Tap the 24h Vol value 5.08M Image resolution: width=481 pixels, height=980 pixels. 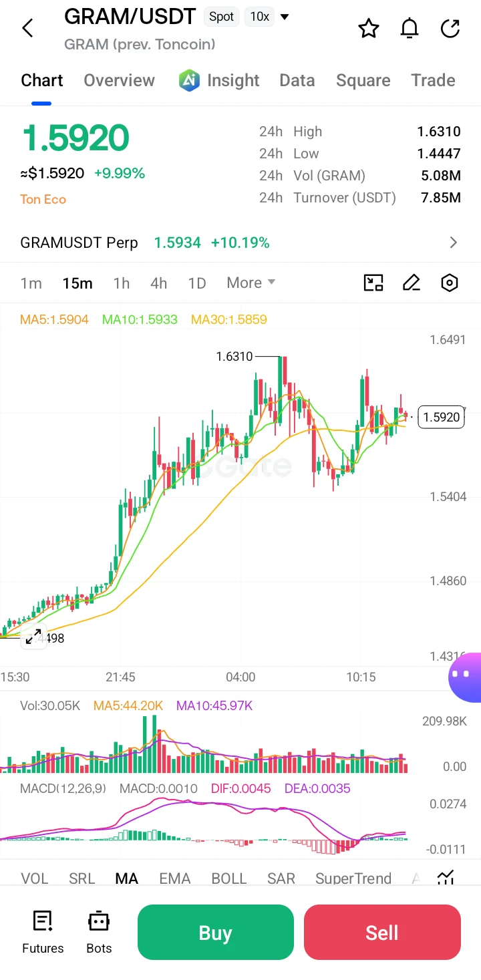coord(440,176)
